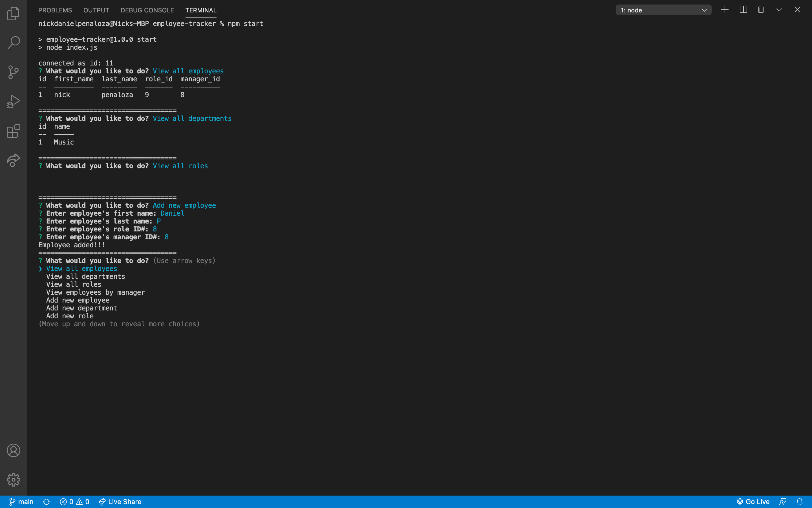Open the Manage gear icon
812x508 pixels.
point(14,480)
